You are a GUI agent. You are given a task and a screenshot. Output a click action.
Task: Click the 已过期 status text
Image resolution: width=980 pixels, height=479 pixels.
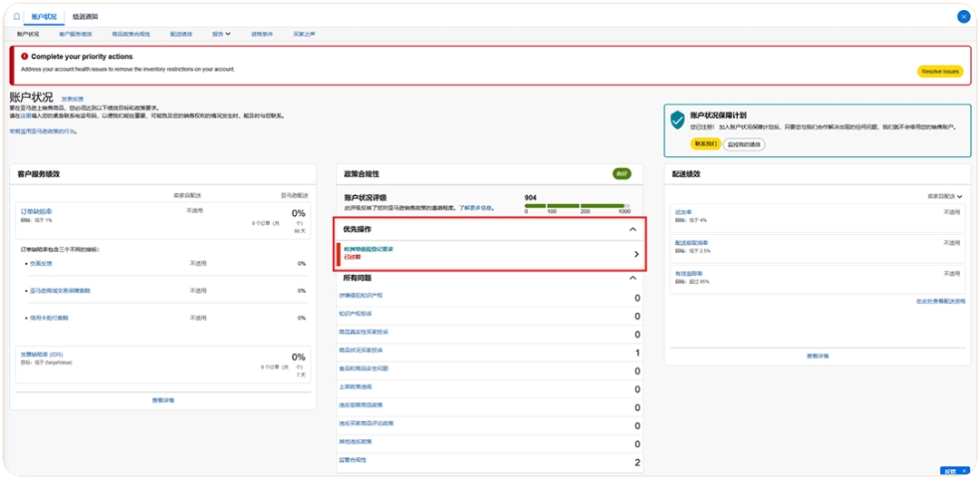352,257
